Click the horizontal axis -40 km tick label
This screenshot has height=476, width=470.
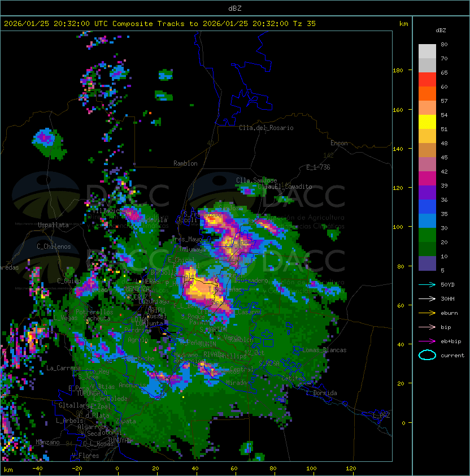click(37, 469)
